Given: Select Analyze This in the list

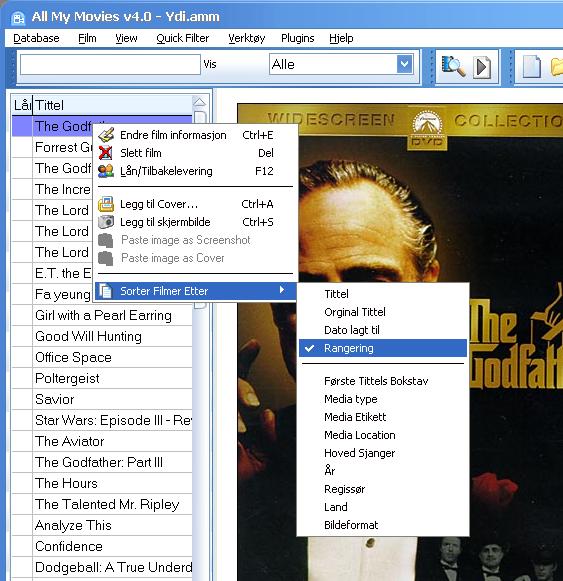Looking at the screenshot, I should point(102,525).
